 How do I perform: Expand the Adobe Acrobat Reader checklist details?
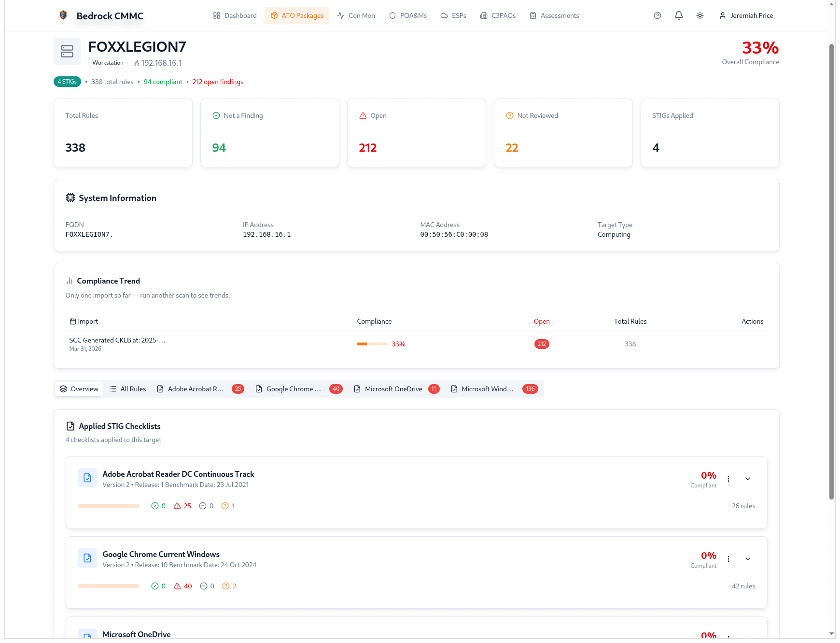747,479
